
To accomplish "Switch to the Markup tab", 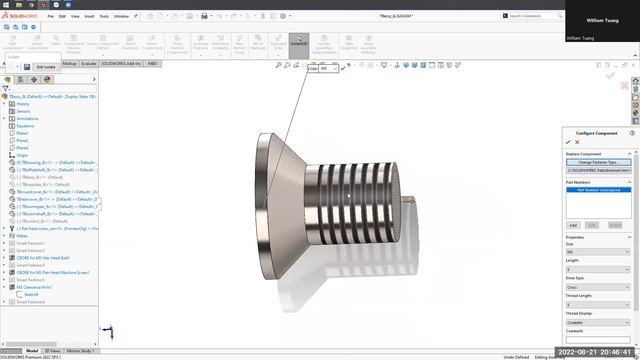I will (69, 64).
